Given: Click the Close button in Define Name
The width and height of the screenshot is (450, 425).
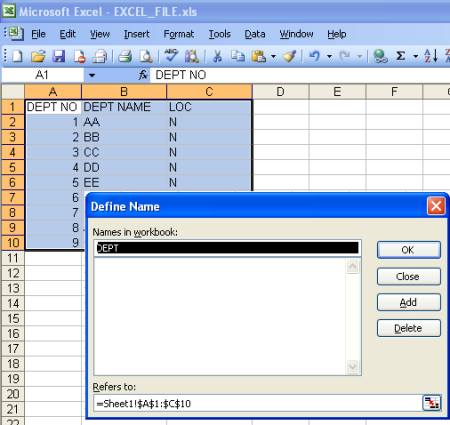Looking at the screenshot, I should click(x=409, y=276).
